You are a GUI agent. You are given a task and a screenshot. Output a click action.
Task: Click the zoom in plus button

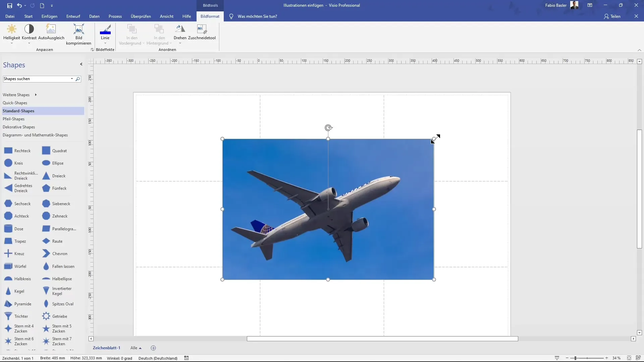coord(606,358)
